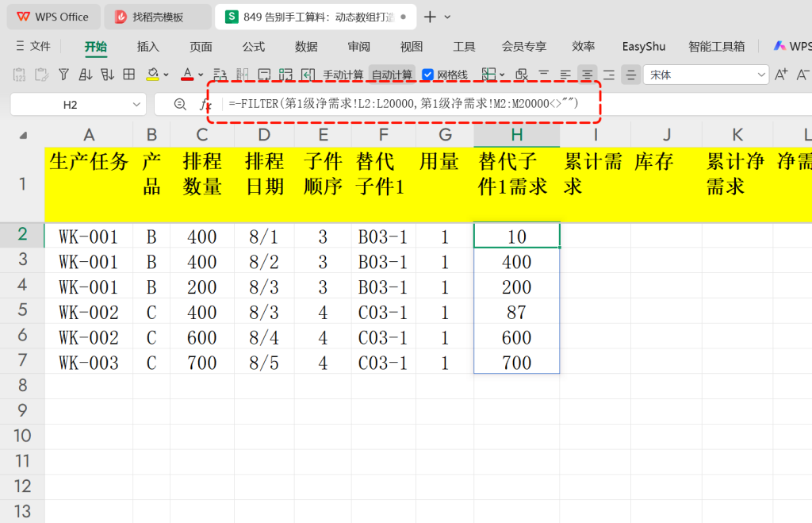This screenshot has width=812, height=523.
Task: Open the freeze panes dropdown arrow
Action: pos(502,75)
